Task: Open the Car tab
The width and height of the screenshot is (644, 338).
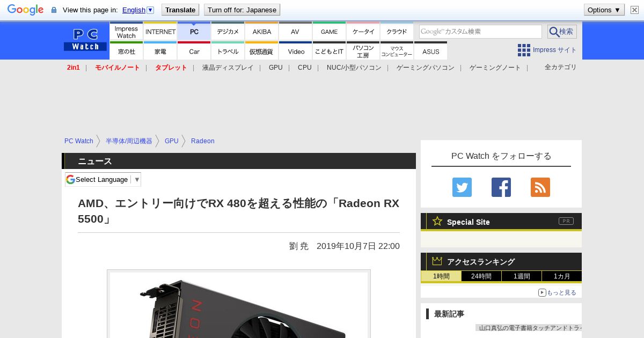Action: 194,51
